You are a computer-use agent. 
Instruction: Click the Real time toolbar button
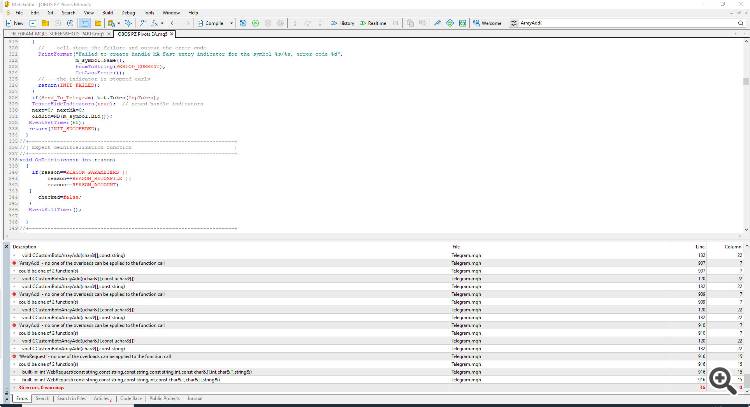373,23
